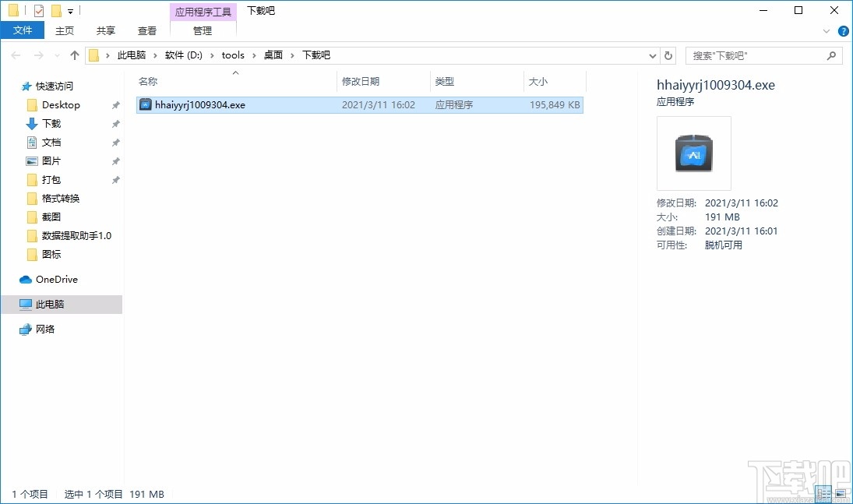Navigate to tools via the breadcrumb link
The width and height of the screenshot is (853, 504).
click(x=234, y=55)
